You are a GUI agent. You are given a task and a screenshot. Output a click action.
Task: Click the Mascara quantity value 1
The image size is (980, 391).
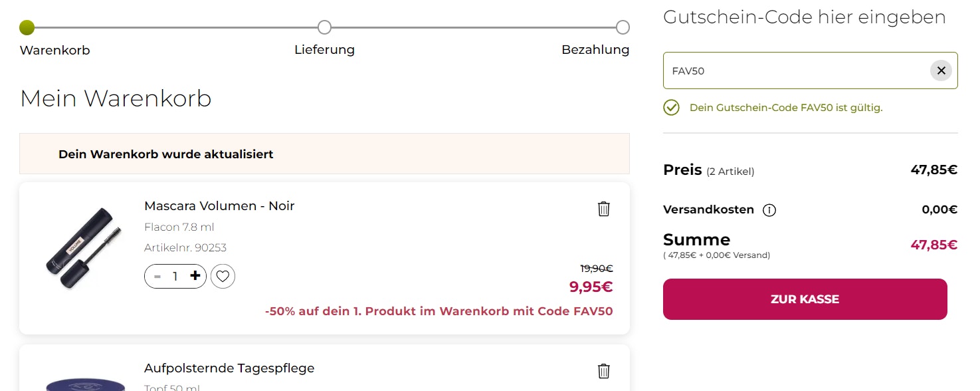(x=175, y=276)
